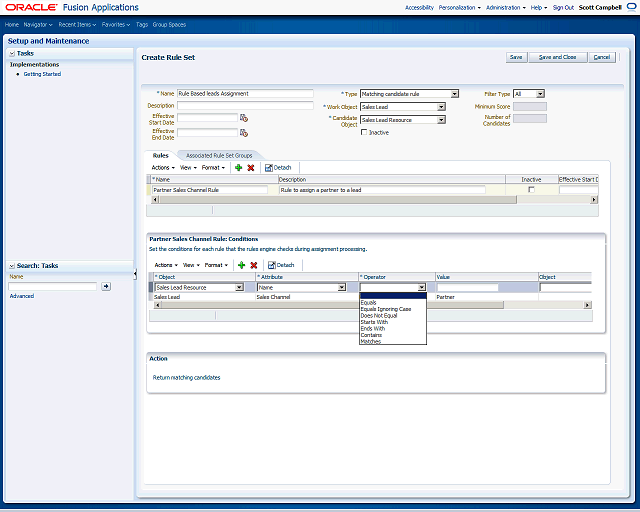Open the Effective End Date calendar picker
640x512 pixels.
click(244, 133)
